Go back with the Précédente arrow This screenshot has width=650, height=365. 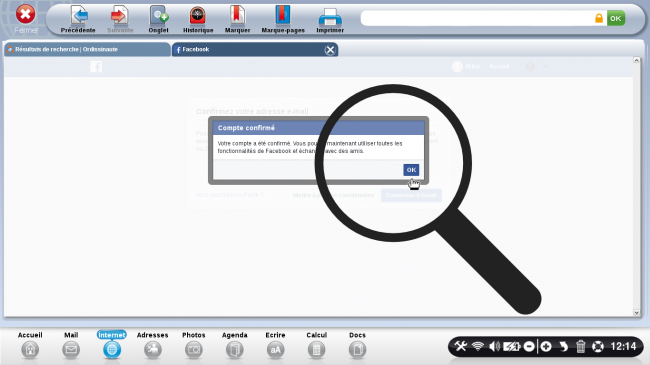[78, 19]
